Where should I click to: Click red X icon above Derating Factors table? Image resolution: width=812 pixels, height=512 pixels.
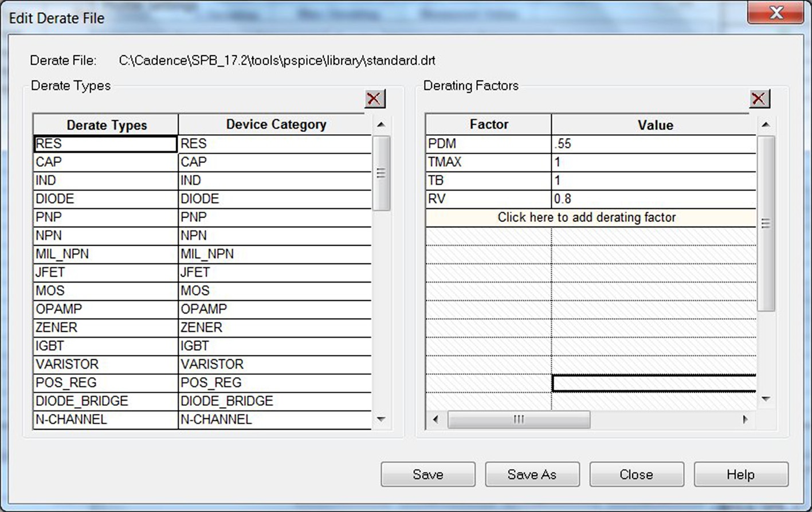click(759, 99)
